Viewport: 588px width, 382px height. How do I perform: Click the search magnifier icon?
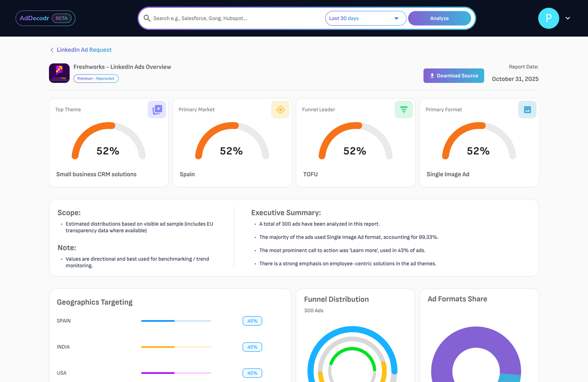coord(147,18)
